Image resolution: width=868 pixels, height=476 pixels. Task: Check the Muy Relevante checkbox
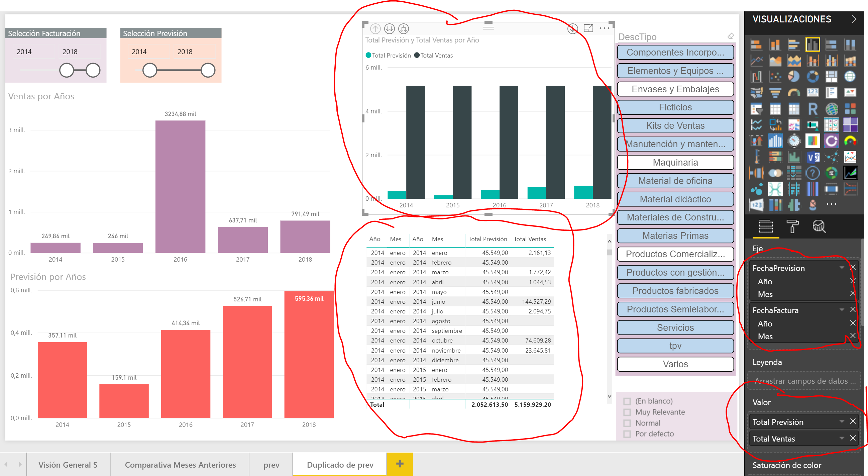[x=627, y=412]
